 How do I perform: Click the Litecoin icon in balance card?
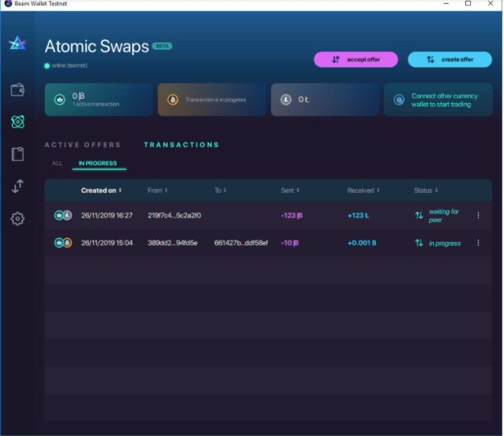(x=286, y=100)
